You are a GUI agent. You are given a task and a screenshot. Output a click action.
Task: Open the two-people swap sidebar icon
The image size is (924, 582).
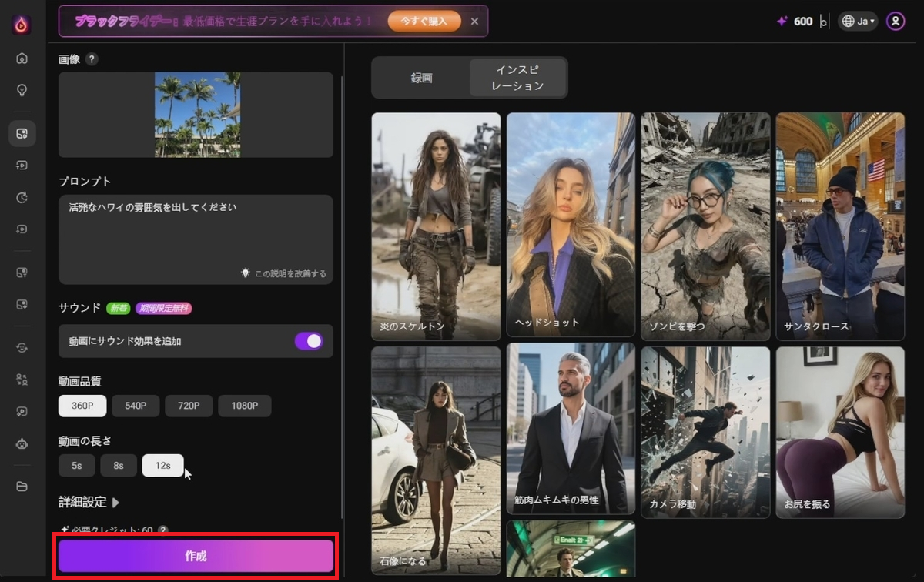tap(22, 380)
